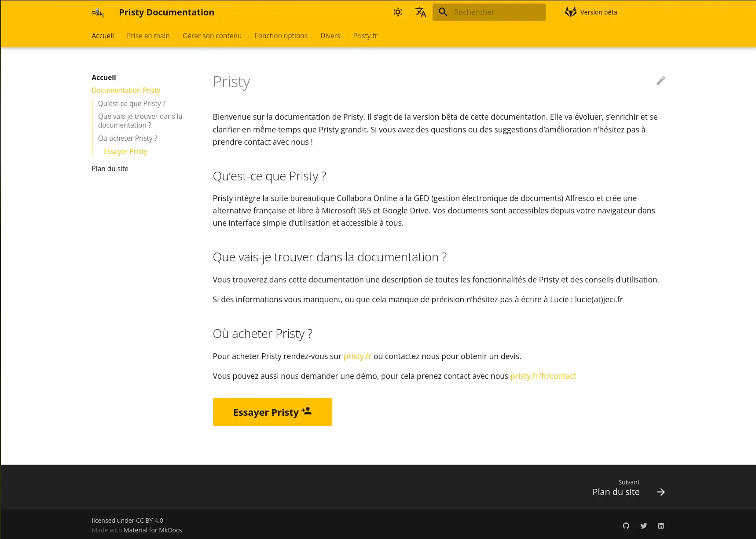Click the Pristy logo in the header

point(98,12)
